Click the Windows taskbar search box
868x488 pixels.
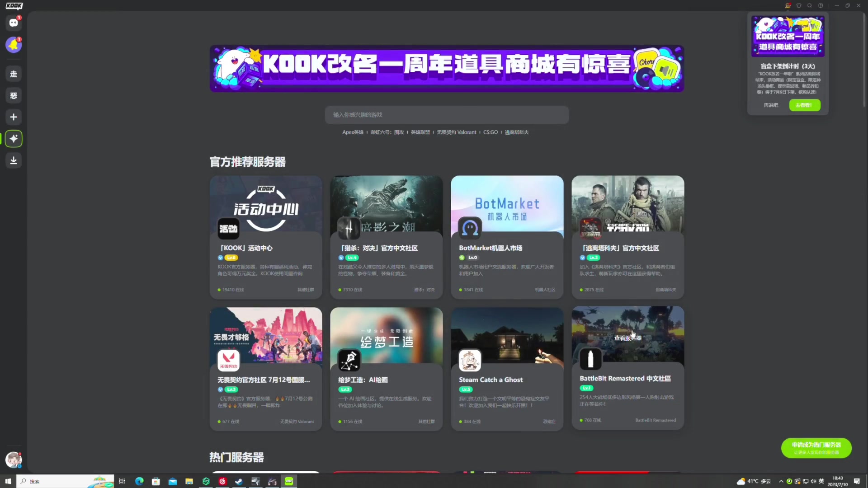pos(65,481)
